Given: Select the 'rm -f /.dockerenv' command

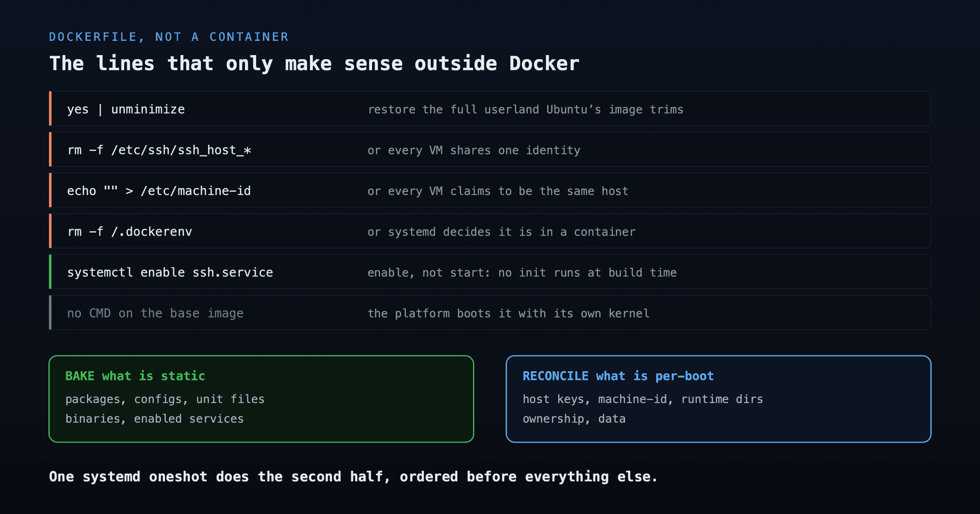Looking at the screenshot, I should 130,232.
